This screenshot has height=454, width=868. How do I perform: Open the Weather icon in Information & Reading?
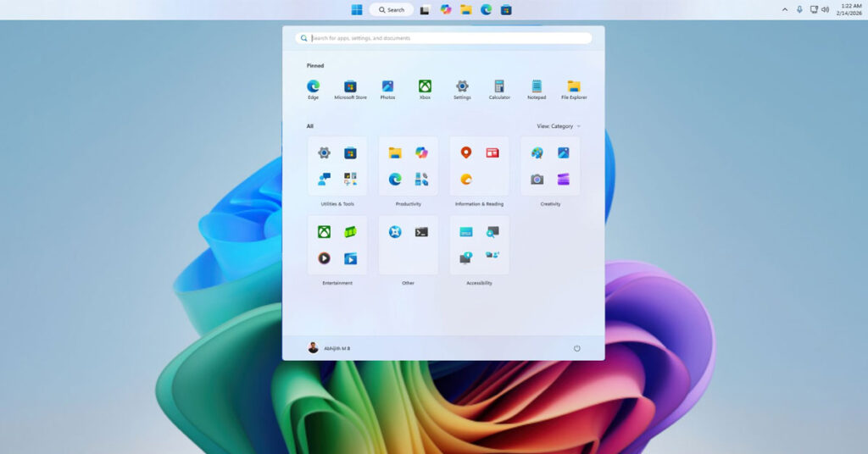(466, 179)
